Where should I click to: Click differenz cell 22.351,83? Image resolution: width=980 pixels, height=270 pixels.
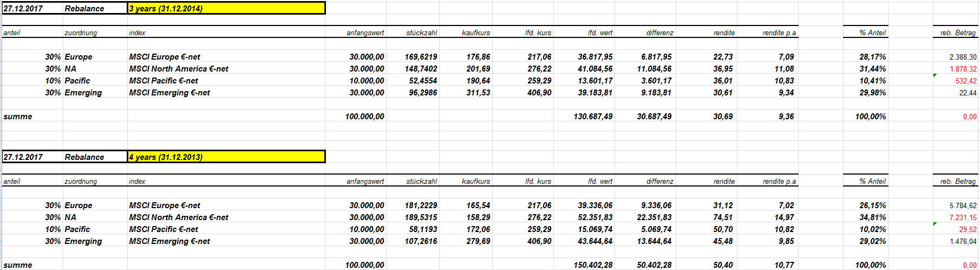654,217
